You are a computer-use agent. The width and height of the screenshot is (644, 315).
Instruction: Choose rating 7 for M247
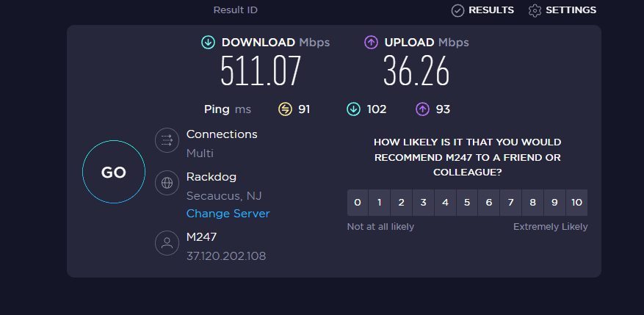[x=511, y=203]
